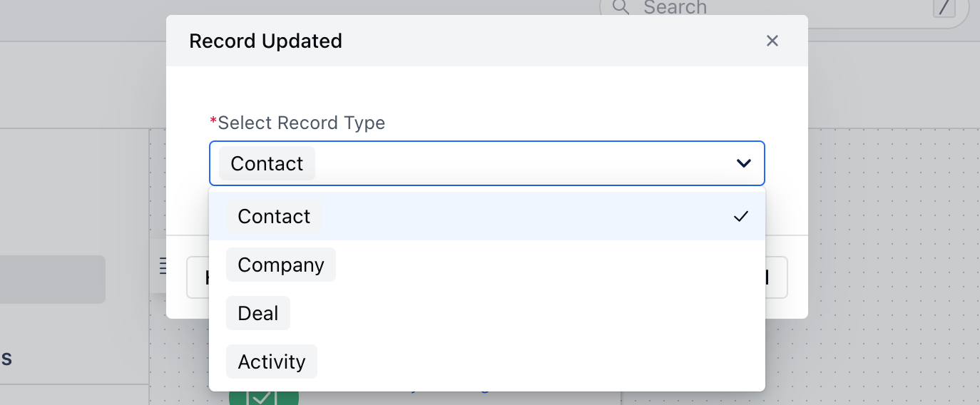Choose Company from the record type list
This screenshot has width=980, height=405.
pyautogui.click(x=280, y=265)
